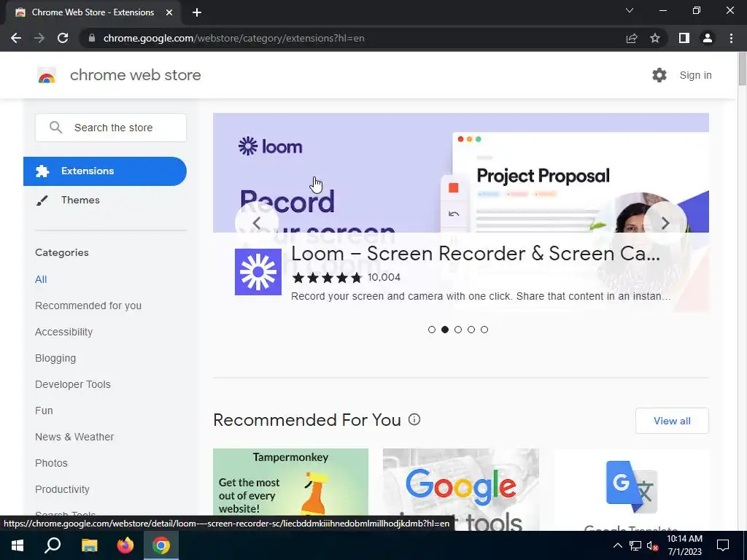
Task: Share this page using the share icon
Action: (632, 38)
